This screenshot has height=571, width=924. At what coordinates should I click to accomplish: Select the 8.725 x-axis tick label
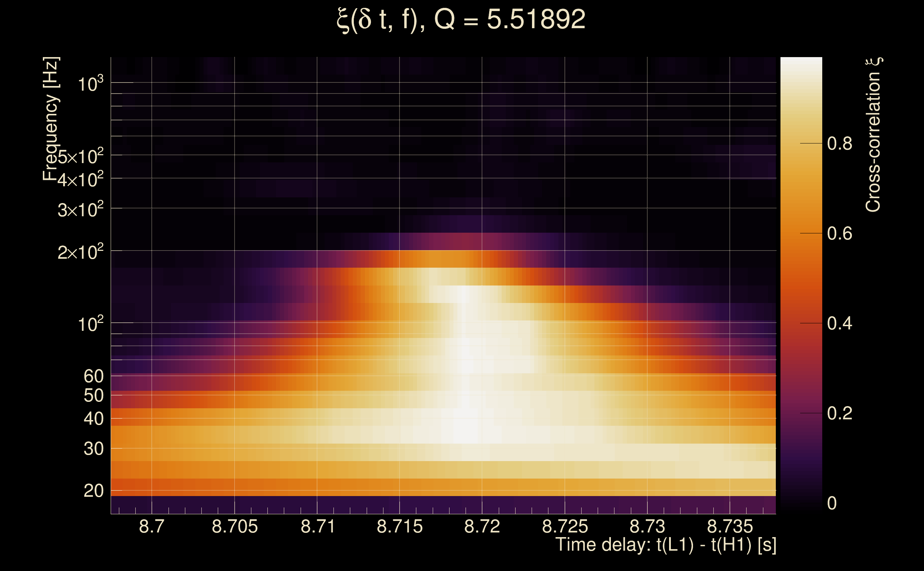(x=565, y=526)
